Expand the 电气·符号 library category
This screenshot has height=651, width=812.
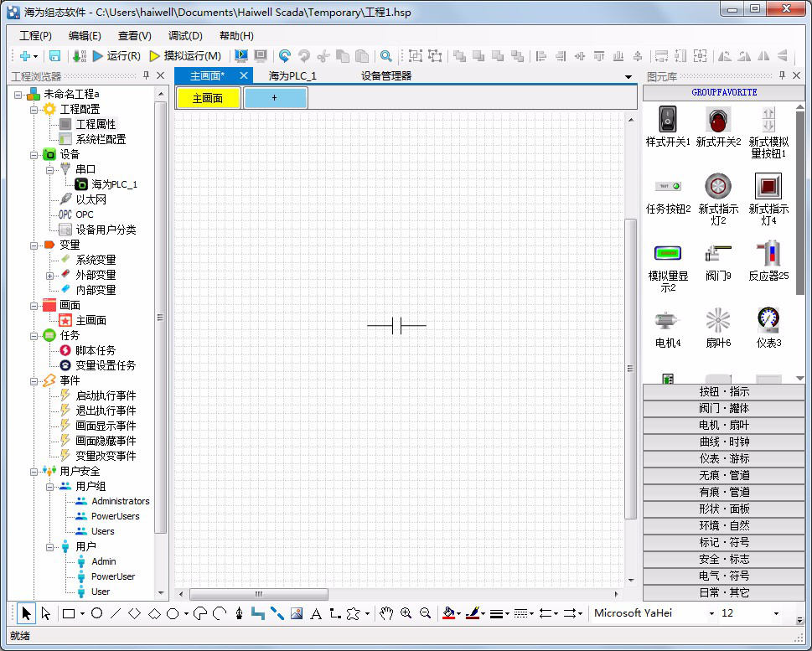pyautogui.click(x=724, y=576)
